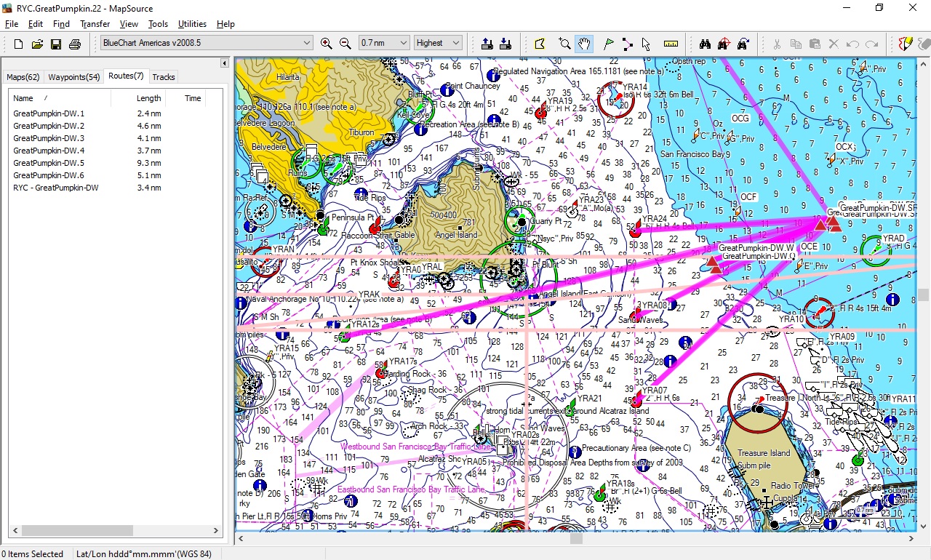Open the BlueChart Americas map product dropdown
The height and width of the screenshot is (560, 931).
point(207,43)
